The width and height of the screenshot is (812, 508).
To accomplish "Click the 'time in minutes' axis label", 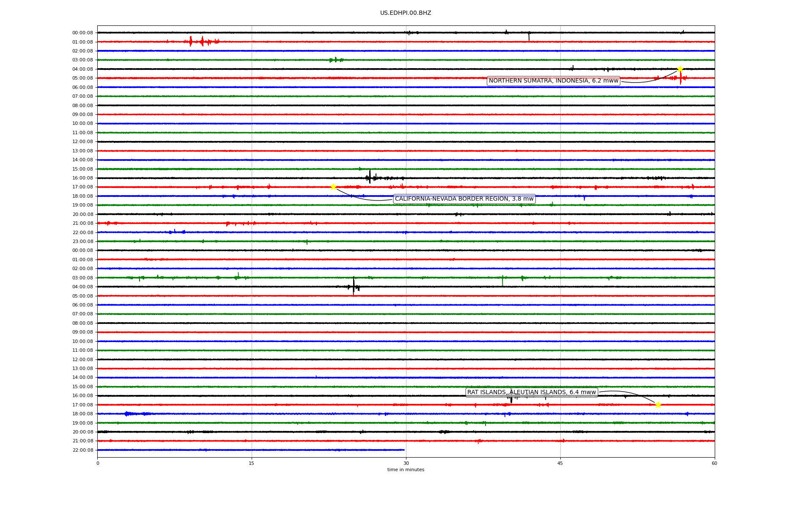I will [x=405, y=470].
